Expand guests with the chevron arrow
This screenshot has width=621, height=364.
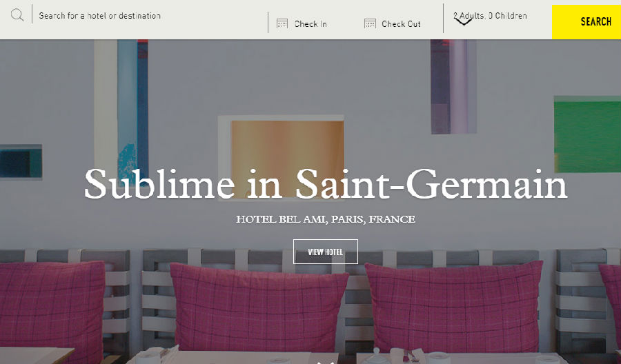tap(464, 22)
